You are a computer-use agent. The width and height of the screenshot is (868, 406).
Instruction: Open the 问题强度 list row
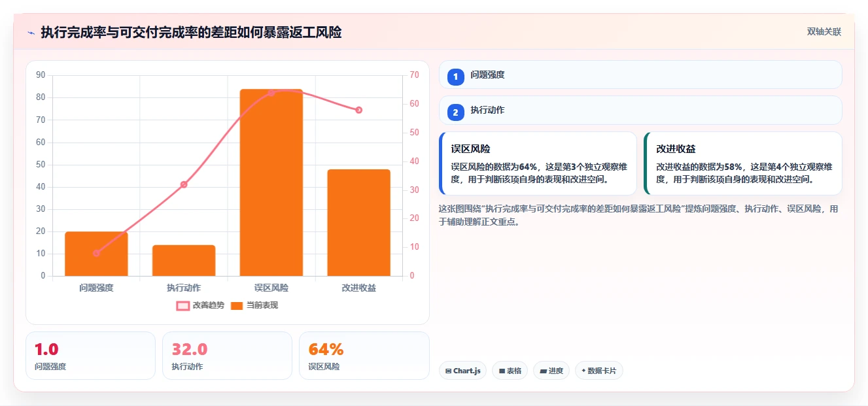click(640, 75)
